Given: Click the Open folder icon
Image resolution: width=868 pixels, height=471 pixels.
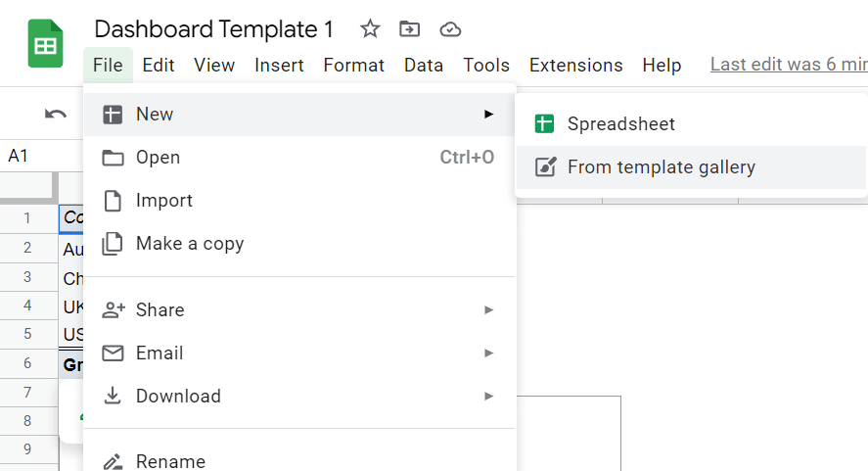Looking at the screenshot, I should click(113, 158).
